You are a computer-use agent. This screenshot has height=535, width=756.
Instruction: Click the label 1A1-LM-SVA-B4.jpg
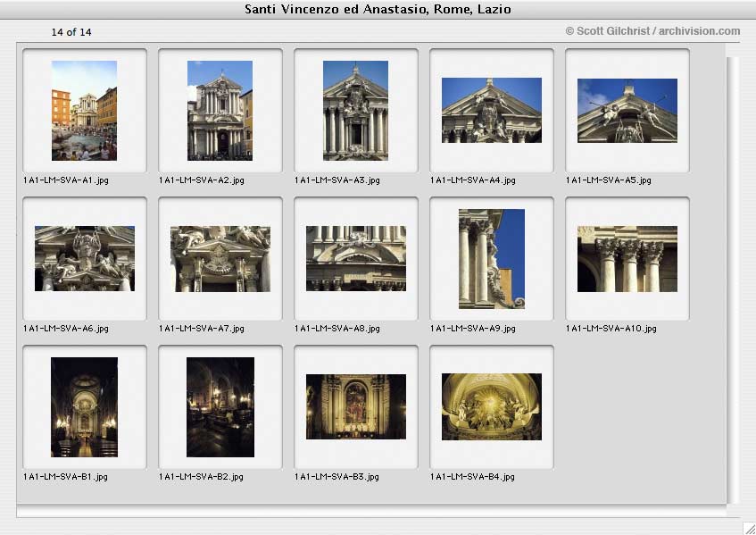[x=472, y=477]
